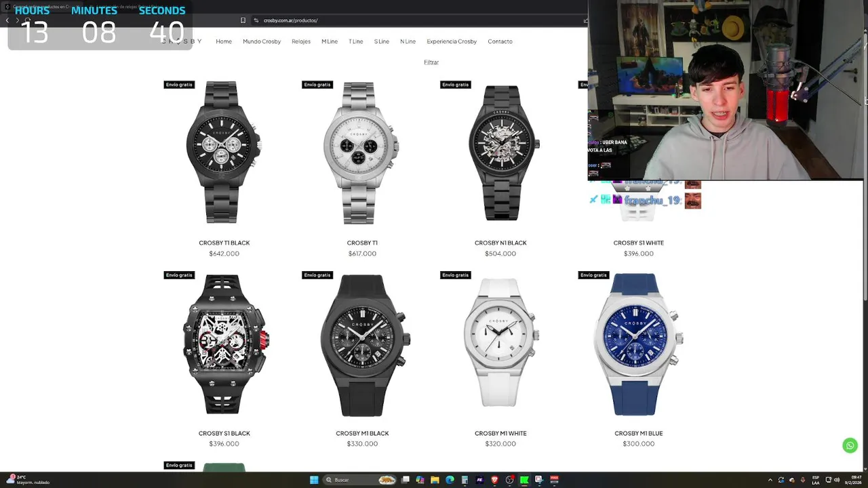Open Microsoft Edge from taskbar

(450, 480)
